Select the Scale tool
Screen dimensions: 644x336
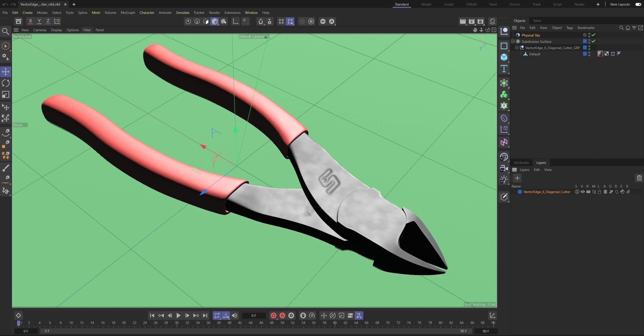coord(6,95)
